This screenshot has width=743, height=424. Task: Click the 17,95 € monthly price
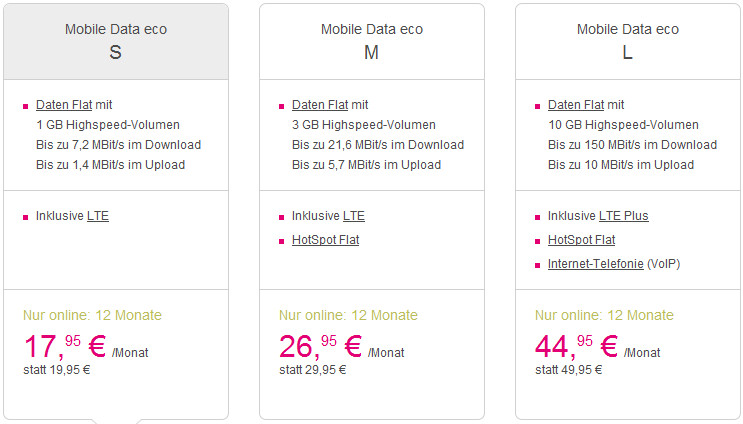tap(65, 346)
